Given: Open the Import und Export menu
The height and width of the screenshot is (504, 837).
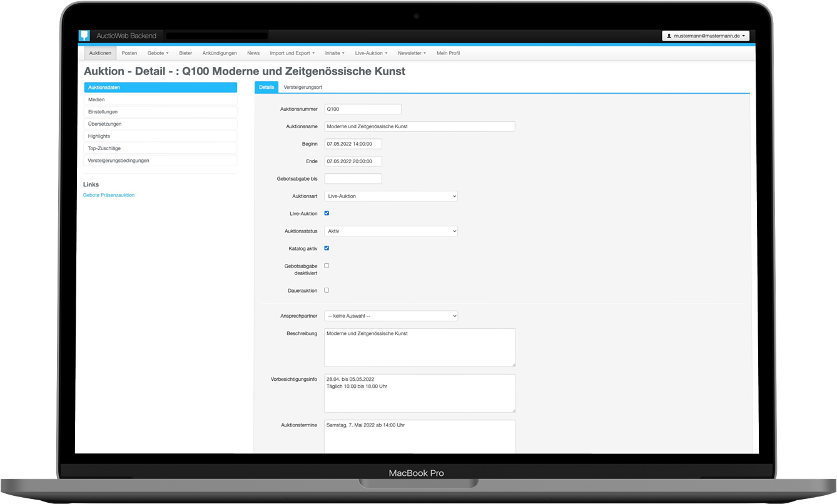Looking at the screenshot, I should click(292, 53).
